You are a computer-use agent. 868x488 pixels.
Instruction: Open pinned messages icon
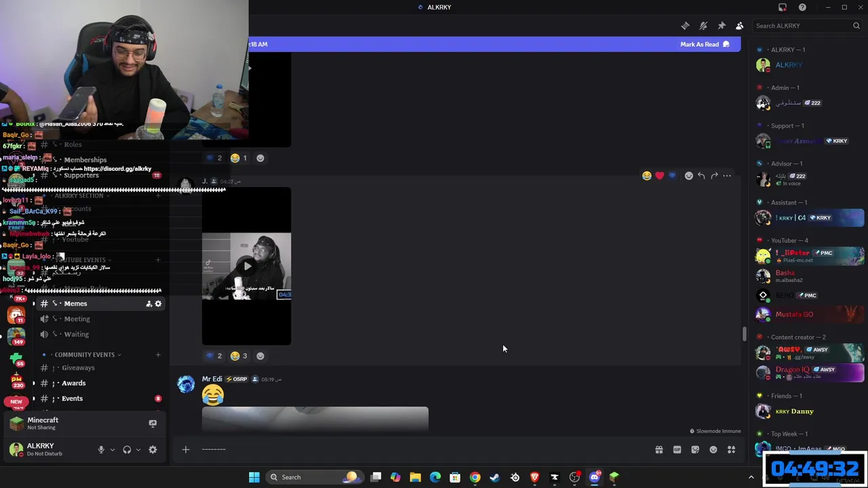722,26
